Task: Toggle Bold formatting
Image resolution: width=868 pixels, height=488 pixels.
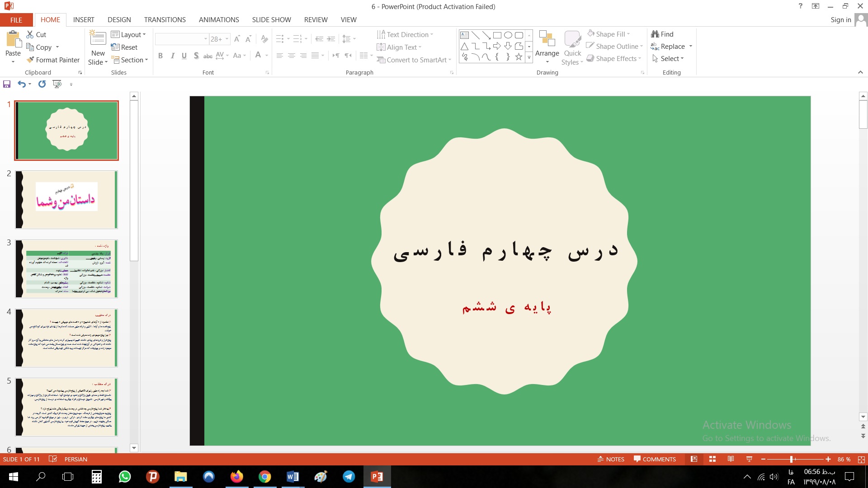Action: [x=160, y=56]
